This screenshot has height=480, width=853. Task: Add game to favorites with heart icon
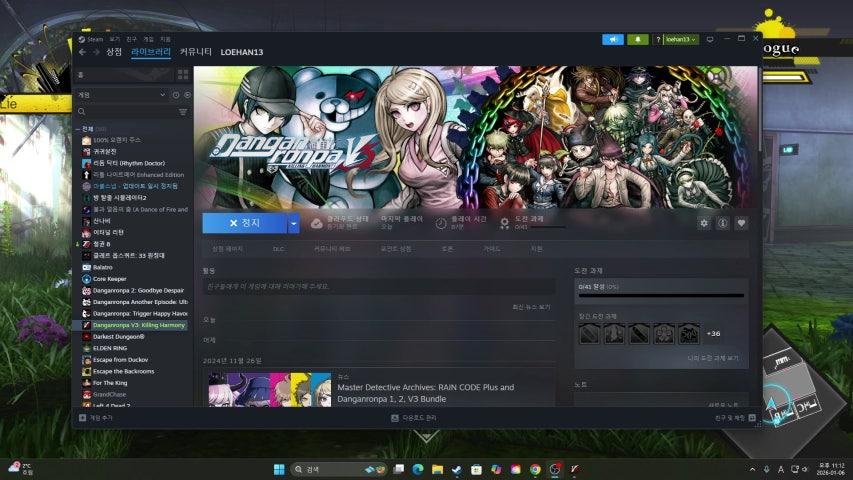click(741, 223)
